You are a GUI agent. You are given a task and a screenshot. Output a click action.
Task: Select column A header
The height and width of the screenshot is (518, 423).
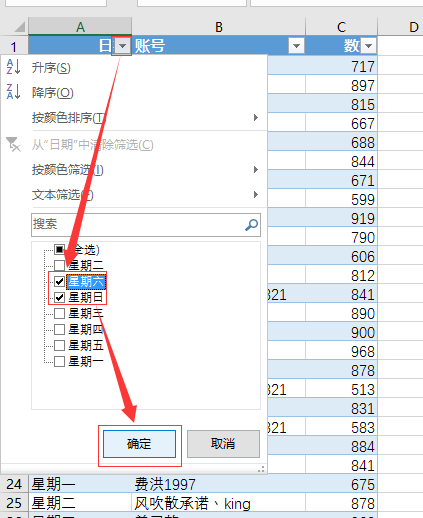pyautogui.click(x=80, y=27)
